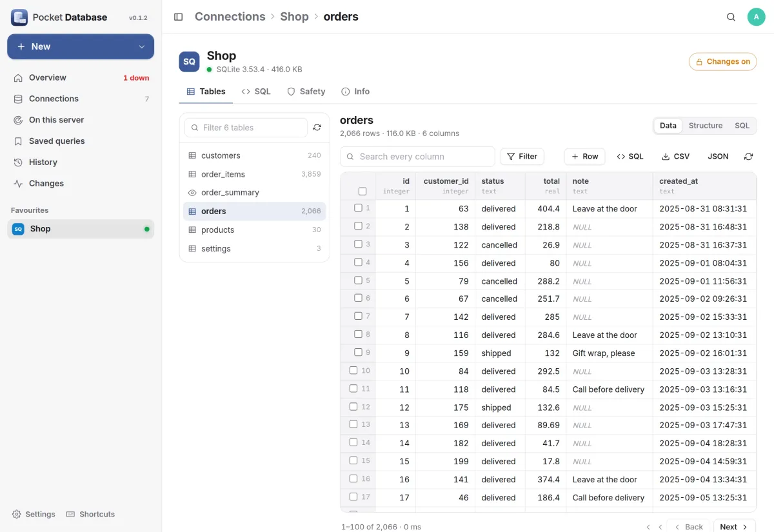Click the Shop SQ database icon

pyautogui.click(x=189, y=62)
